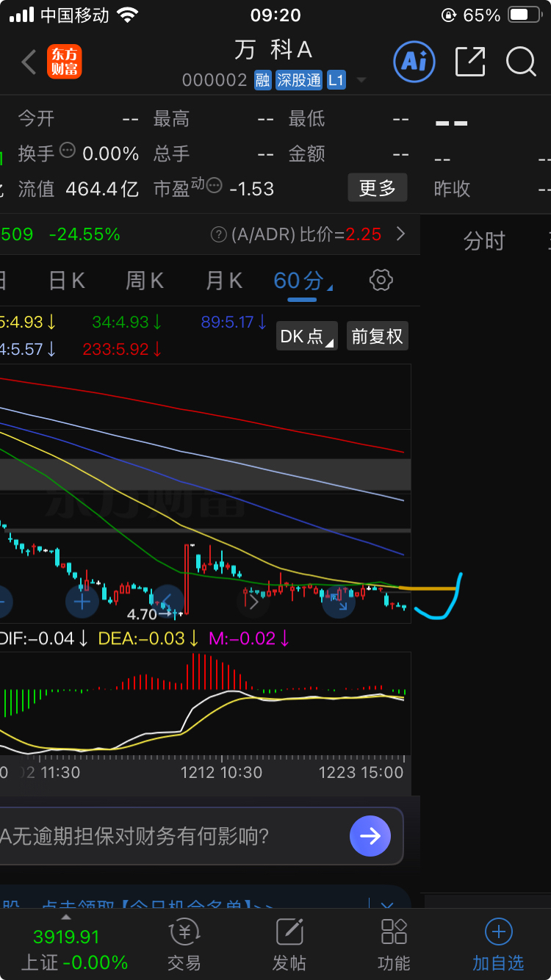This screenshot has height=980, width=551.
Task: Expand the stock title dropdown triangle
Action: coord(361,80)
